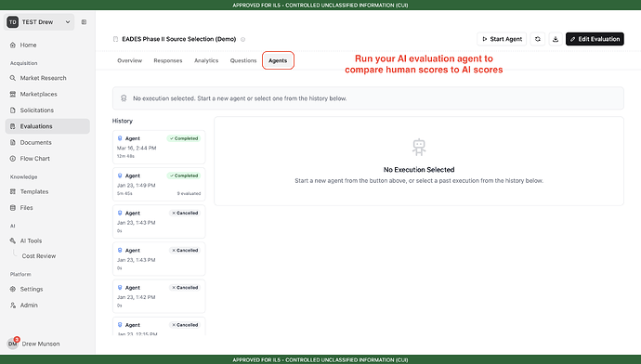This screenshot has width=641, height=364.
Task: Click the 'No Execution Selected' heading
Action: [419, 170]
